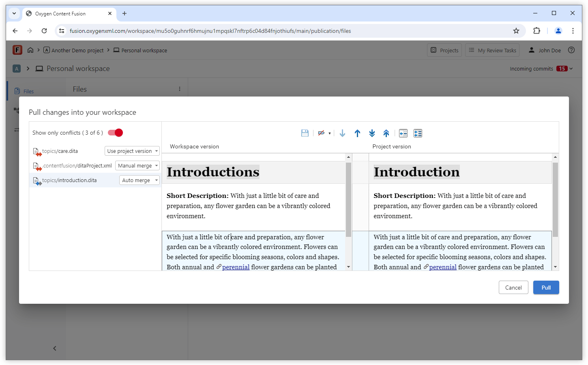Screen dimensions: 588x365
Task: Open Chrome three-dot menu
Action: (573, 31)
